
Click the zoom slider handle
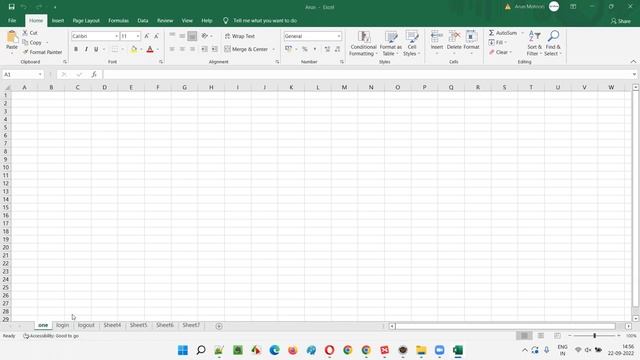tap(594, 336)
